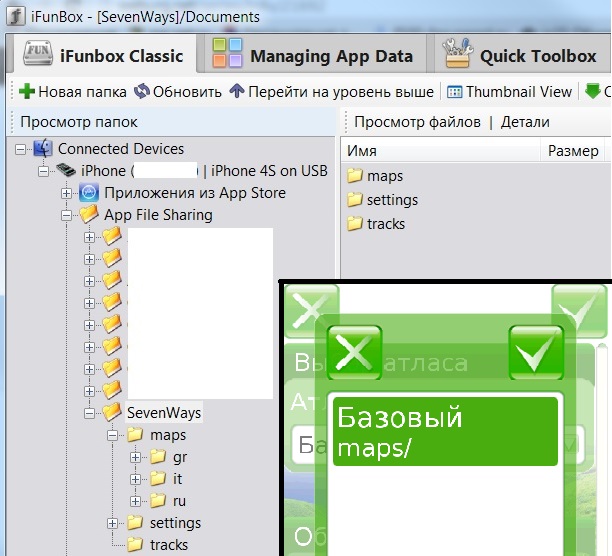This screenshot has width=612, height=556.
Task: Sort files by Имя column header
Action: pos(440,151)
